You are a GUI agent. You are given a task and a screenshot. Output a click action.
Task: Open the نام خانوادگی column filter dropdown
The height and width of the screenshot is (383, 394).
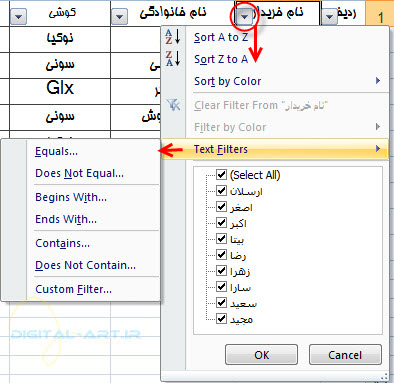[119, 16]
